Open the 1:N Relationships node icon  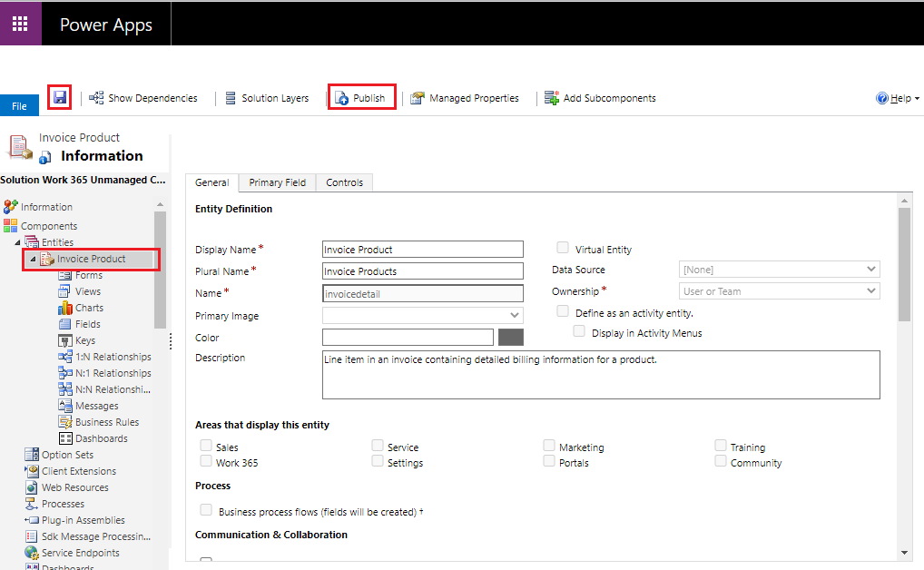(64, 357)
